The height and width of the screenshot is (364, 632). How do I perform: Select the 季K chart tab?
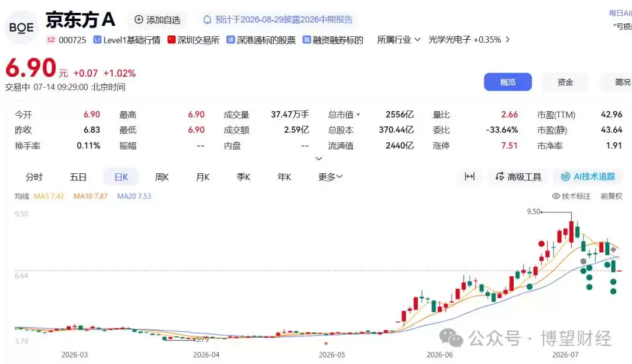point(243,177)
